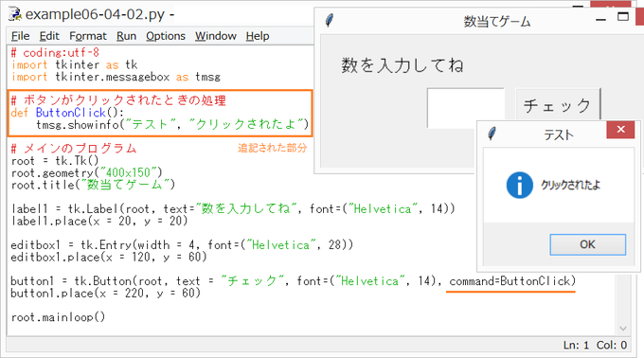Click the feather icon of テスト dialog
Viewport: 644px width, 358px height.
coord(492,134)
